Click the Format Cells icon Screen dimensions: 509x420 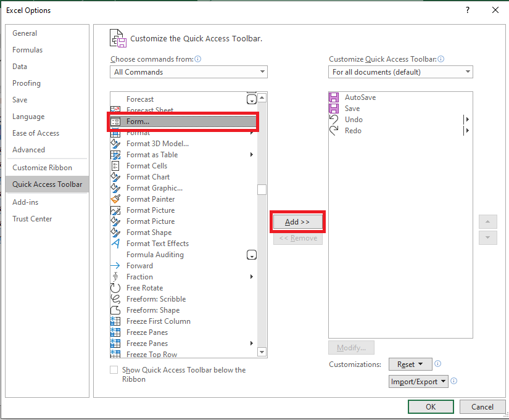click(115, 166)
